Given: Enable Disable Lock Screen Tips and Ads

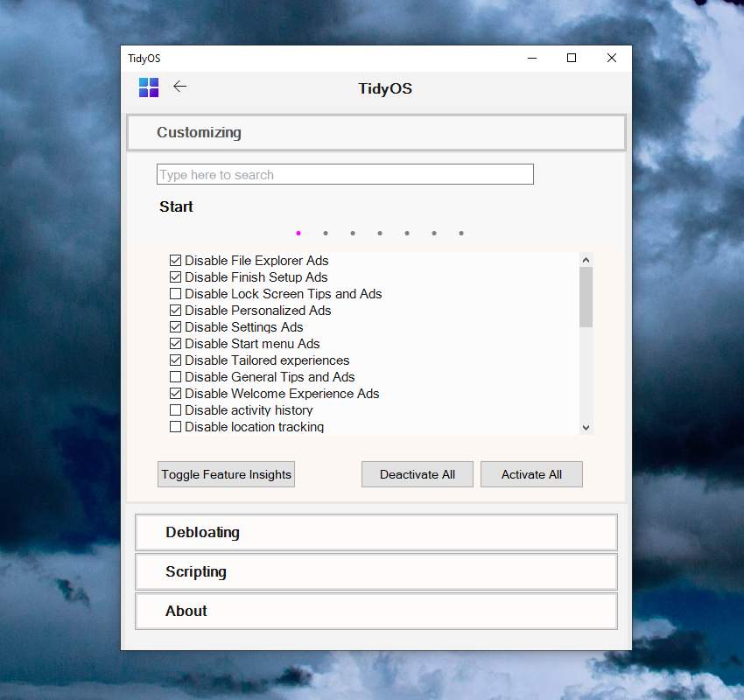Looking at the screenshot, I should (x=176, y=294).
